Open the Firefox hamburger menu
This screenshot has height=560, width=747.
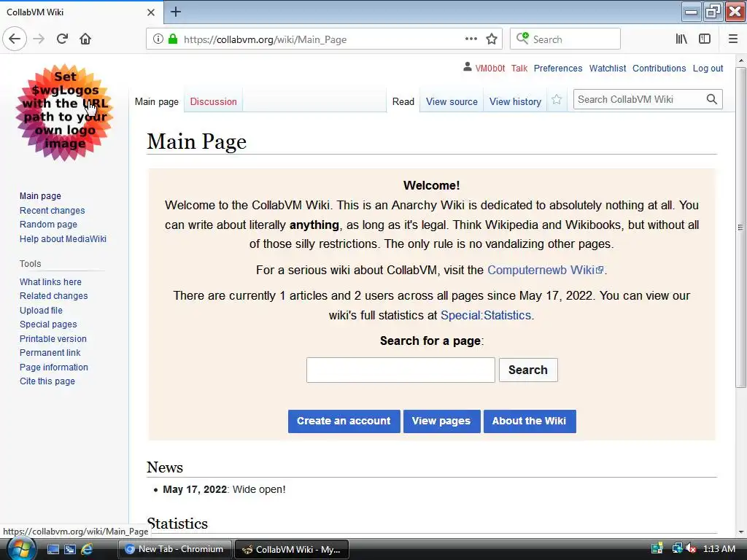point(732,39)
